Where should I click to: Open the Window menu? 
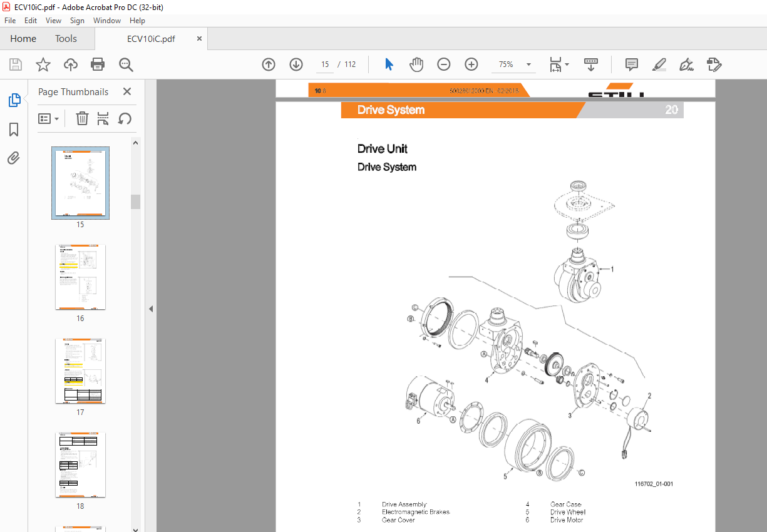click(107, 21)
